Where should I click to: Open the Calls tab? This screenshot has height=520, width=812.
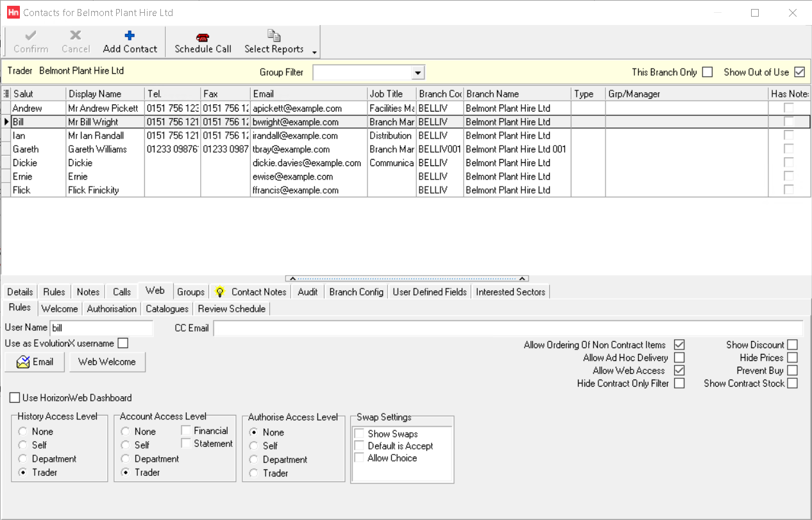tap(122, 292)
